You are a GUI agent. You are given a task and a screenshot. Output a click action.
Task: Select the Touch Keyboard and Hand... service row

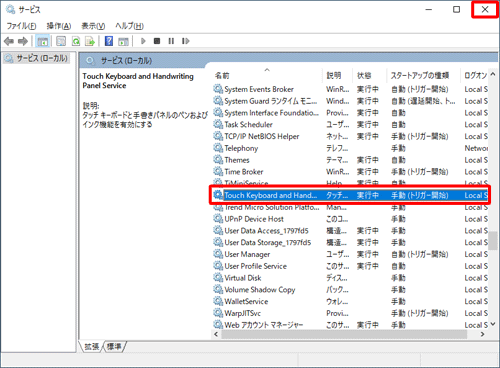click(x=350, y=195)
